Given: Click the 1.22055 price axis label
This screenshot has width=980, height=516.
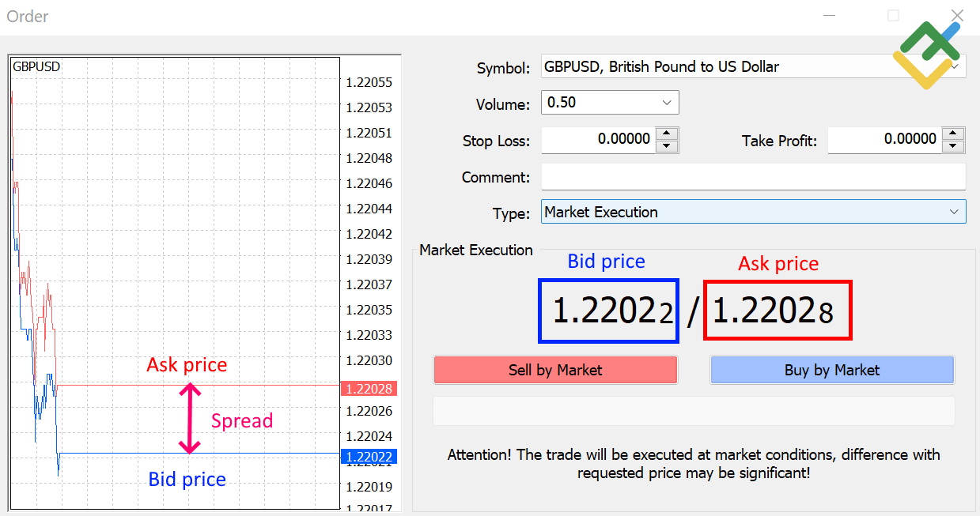Looking at the screenshot, I should [x=369, y=82].
